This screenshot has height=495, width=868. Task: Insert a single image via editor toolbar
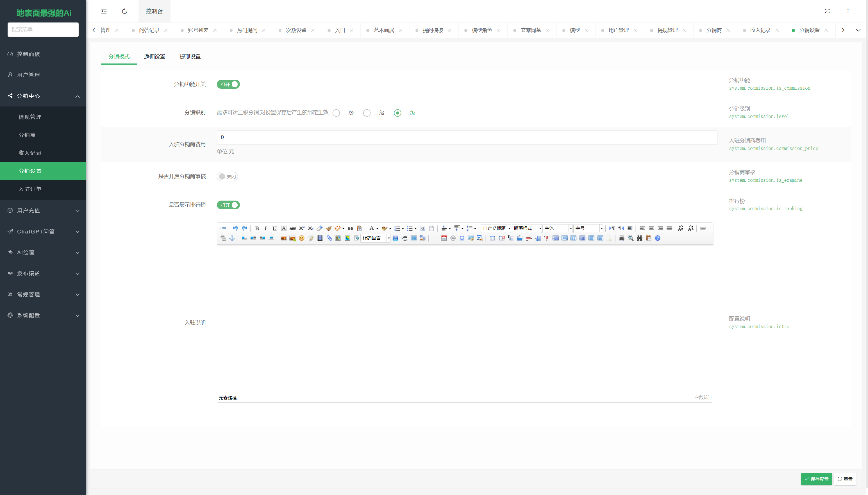click(283, 238)
